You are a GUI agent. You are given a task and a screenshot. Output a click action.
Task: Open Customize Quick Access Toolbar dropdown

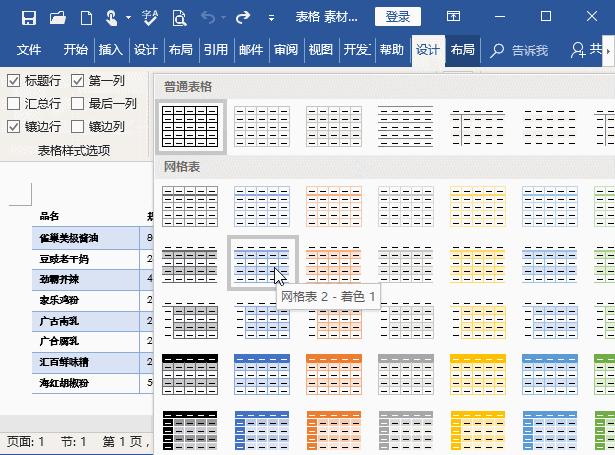[271, 18]
